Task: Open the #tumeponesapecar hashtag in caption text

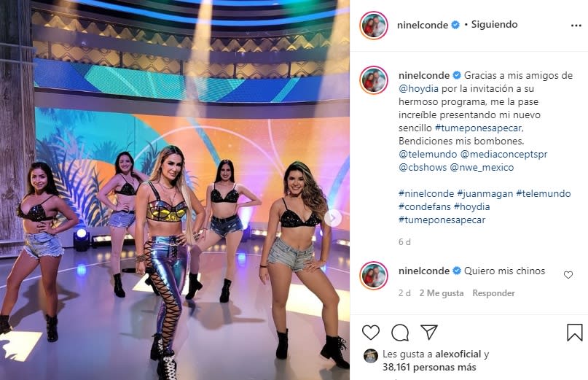Action: click(x=478, y=128)
